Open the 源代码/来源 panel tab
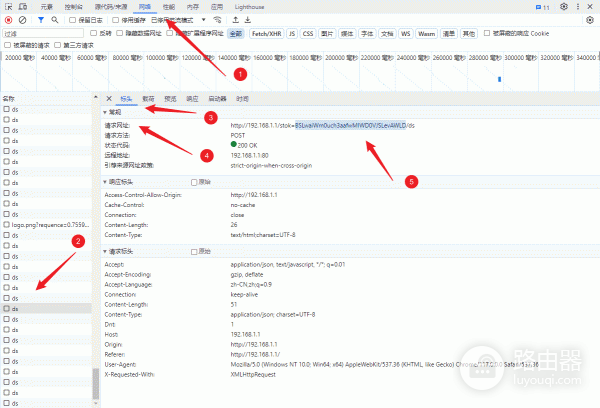600x408 pixels. [x=111, y=7]
